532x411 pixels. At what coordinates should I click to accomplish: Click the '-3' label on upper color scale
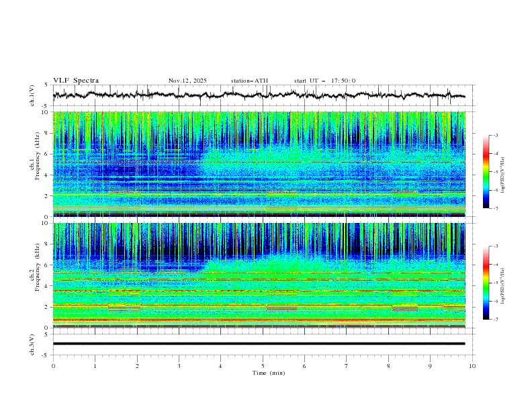[x=495, y=135]
